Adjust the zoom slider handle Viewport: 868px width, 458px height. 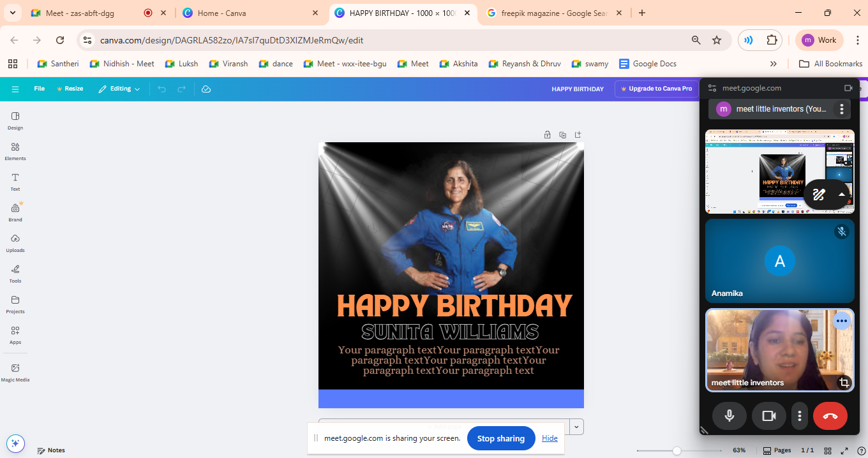point(677,450)
